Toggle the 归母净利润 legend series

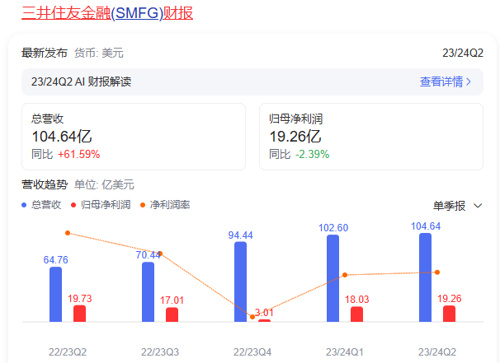pyautogui.click(x=101, y=205)
